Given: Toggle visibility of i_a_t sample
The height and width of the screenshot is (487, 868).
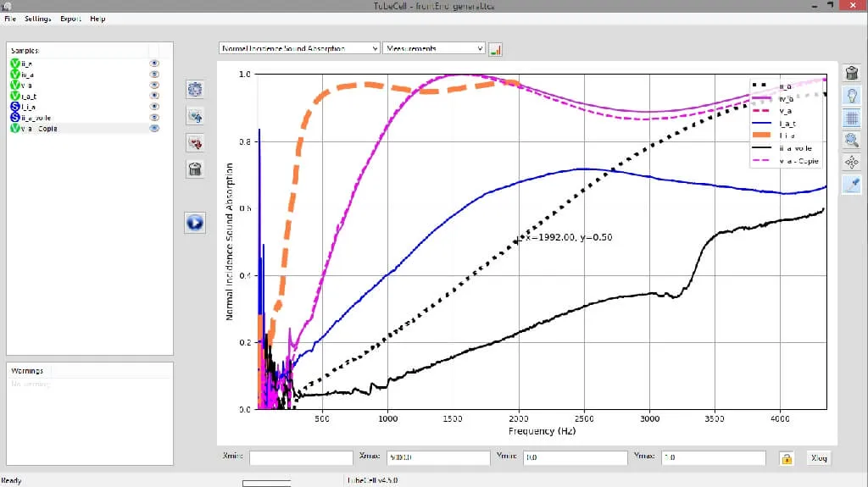Looking at the screenshot, I should [154, 96].
